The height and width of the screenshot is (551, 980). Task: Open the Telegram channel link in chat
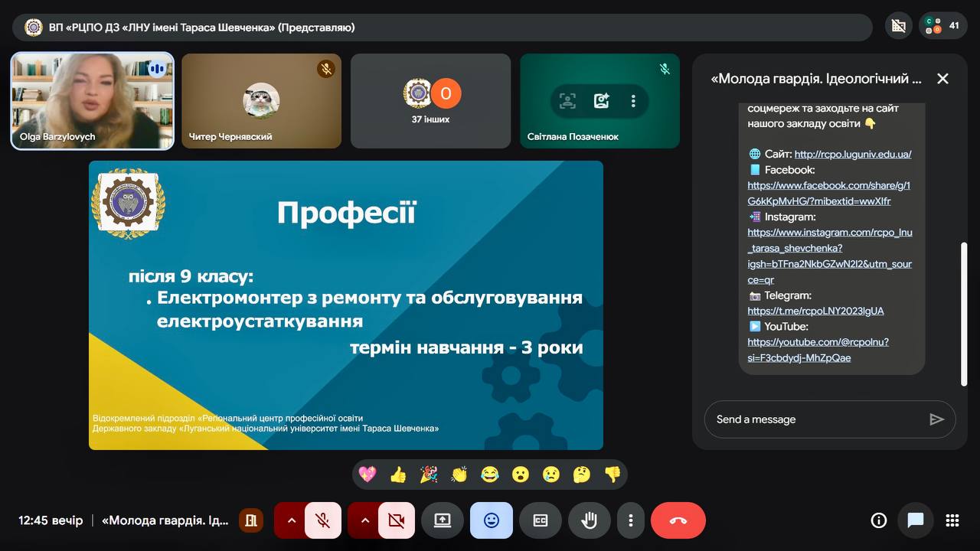coord(815,311)
